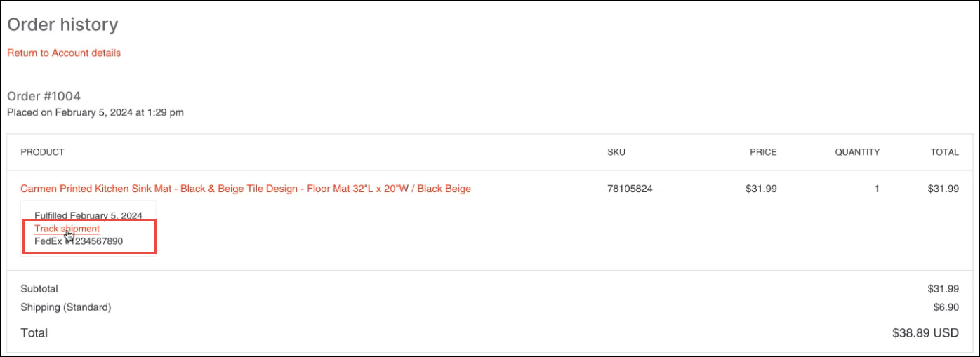This screenshot has width=980, height=357.
Task: Click the Order #1004 title
Action: click(x=44, y=96)
